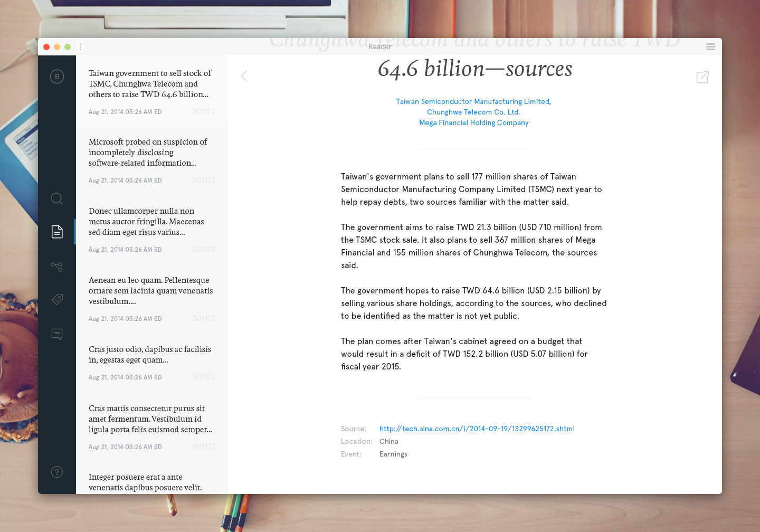Open the help question mark icon
This screenshot has height=532, width=760.
57,472
